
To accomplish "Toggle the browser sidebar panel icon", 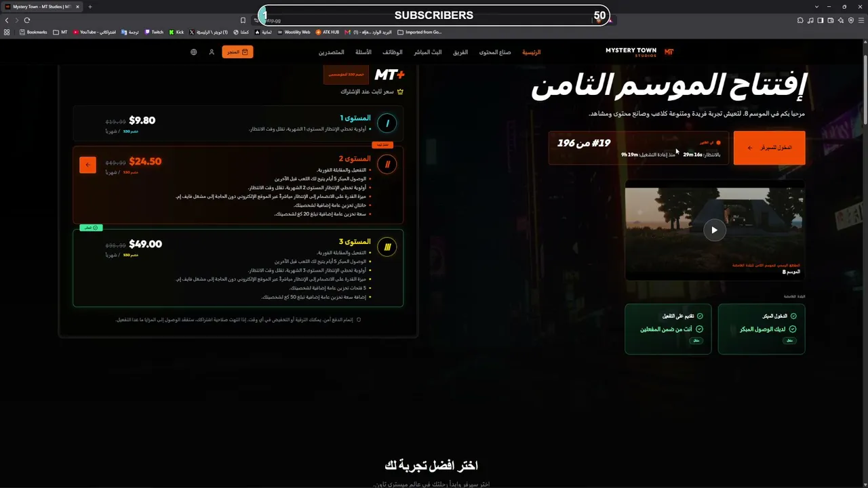I will [x=821, y=20].
